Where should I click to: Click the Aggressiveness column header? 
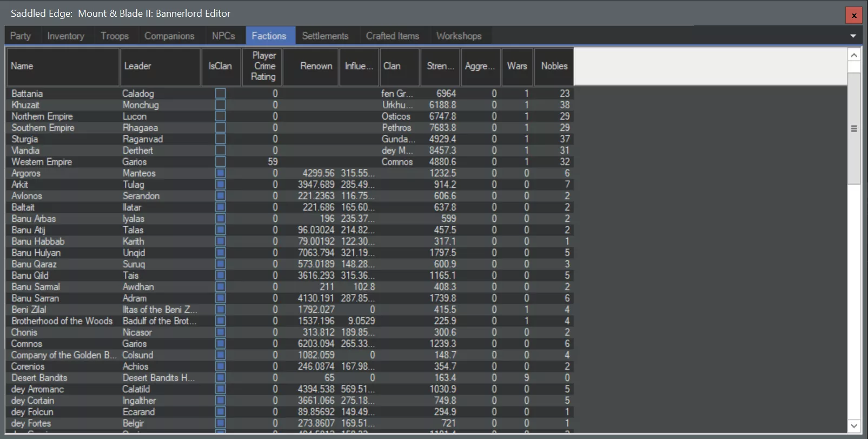[x=481, y=67]
